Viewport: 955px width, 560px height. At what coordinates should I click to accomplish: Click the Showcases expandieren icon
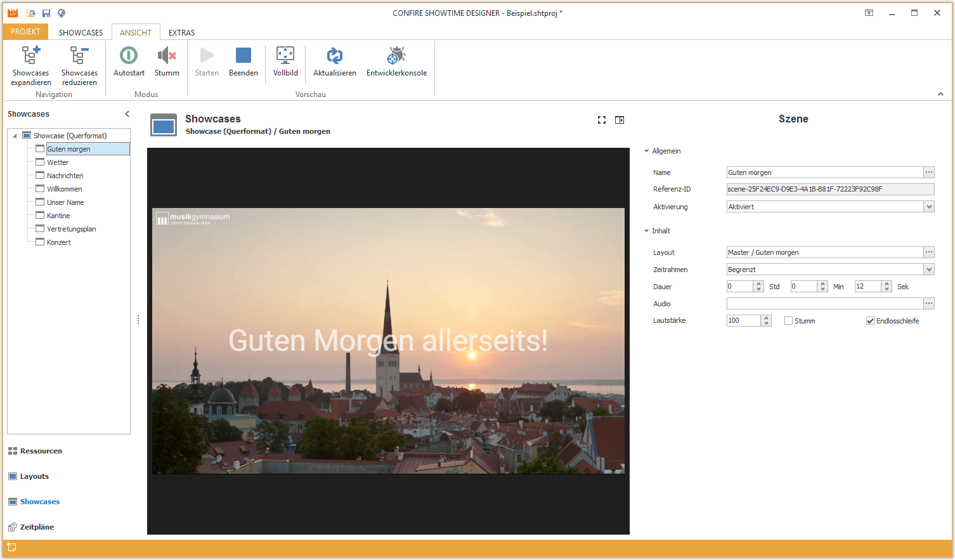(x=30, y=56)
